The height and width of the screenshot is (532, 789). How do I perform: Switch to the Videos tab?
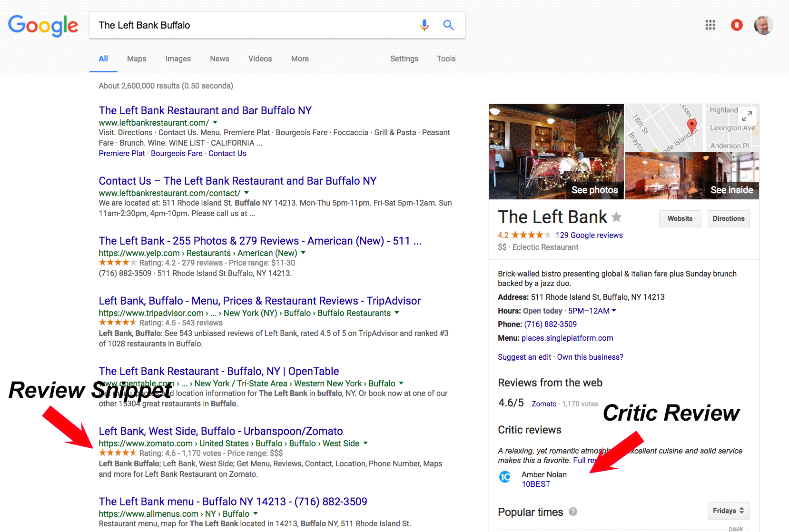[260, 59]
